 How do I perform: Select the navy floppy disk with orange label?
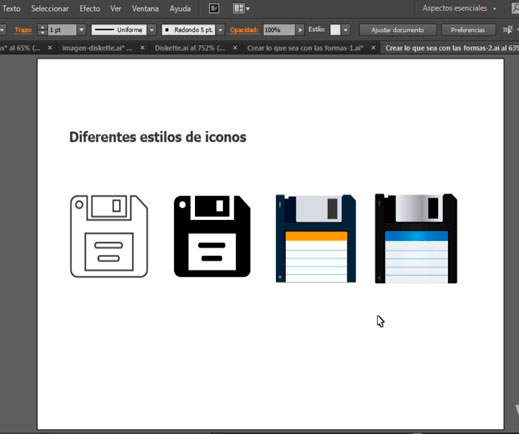click(x=316, y=238)
